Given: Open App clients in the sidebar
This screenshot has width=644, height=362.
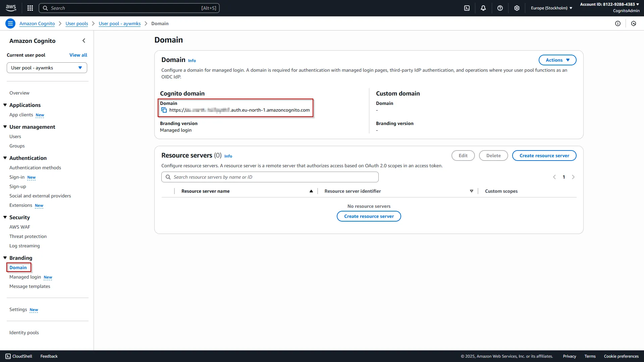Looking at the screenshot, I should [21, 115].
